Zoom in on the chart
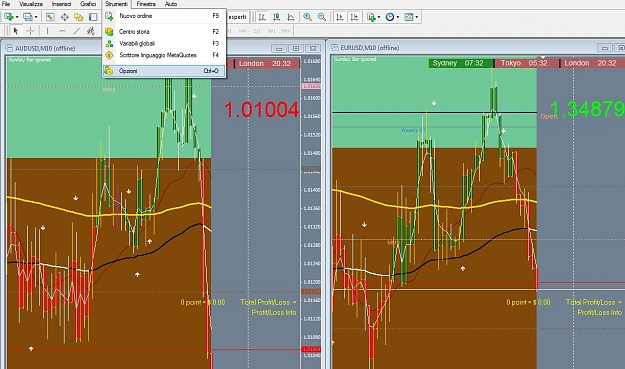625x369 pixels. pos(307,17)
